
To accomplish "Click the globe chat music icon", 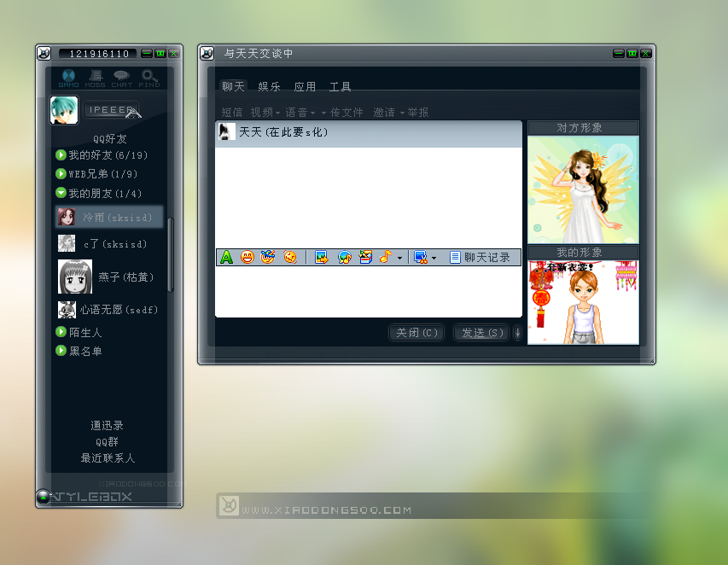I will (x=344, y=257).
